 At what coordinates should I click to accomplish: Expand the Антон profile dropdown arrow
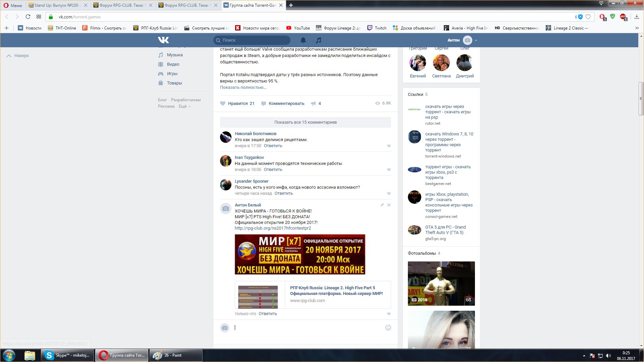point(476,41)
